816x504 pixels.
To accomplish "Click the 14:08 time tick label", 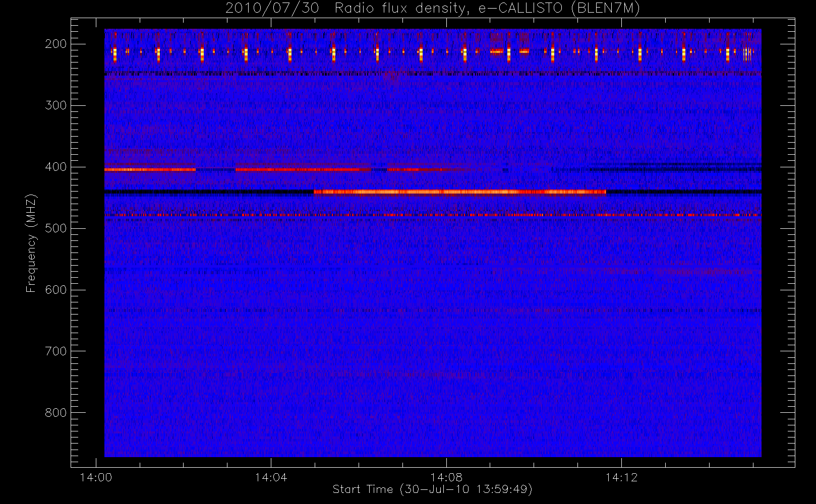I will tap(446, 477).
